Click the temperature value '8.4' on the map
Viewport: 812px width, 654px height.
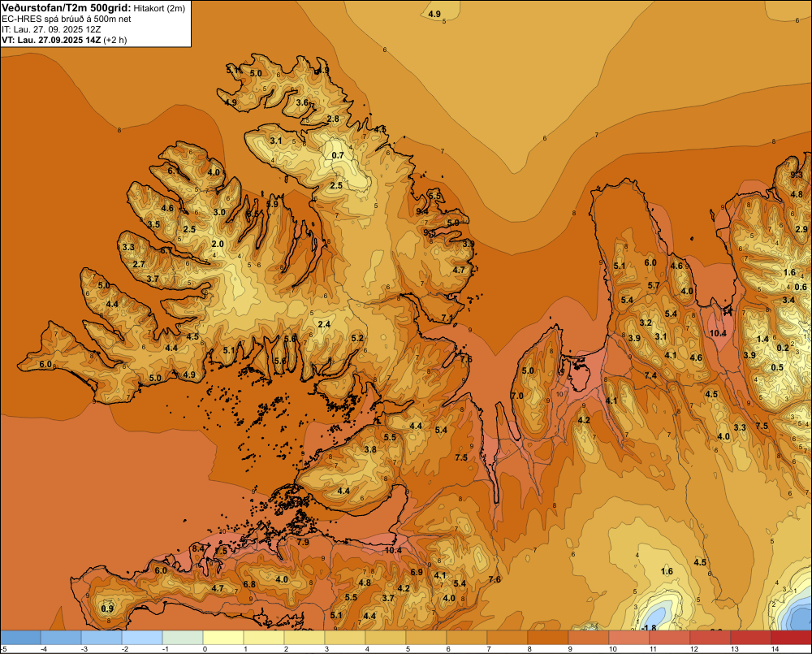pos(198,548)
